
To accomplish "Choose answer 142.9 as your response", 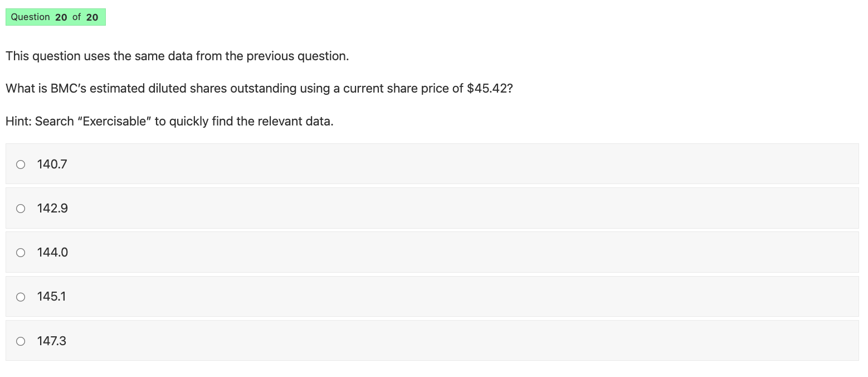I will 52,208.
